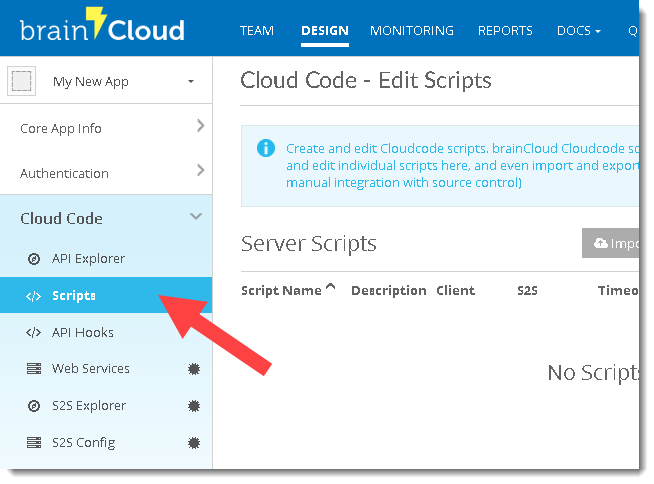
Task: Click the Import button
Action: coord(612,244)
